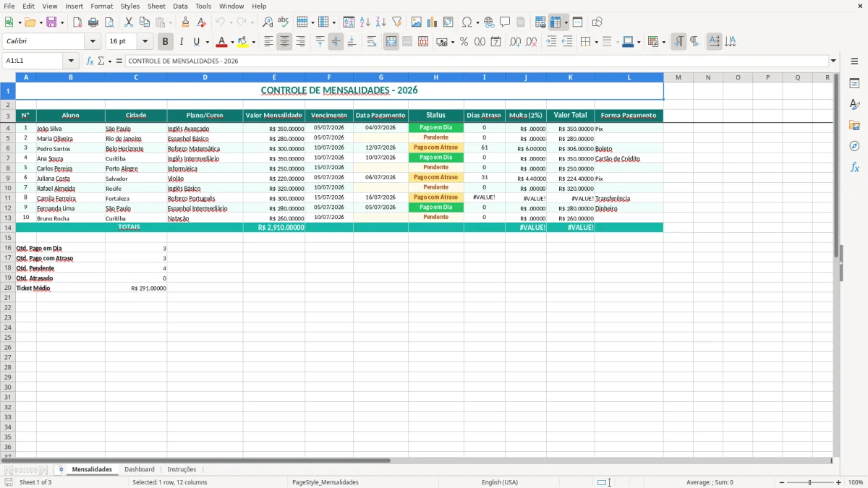Image resolution: width=868 pixels, height=488 pixels.
Task: Show draw functions shapes icon
Action: click(597, 22)
